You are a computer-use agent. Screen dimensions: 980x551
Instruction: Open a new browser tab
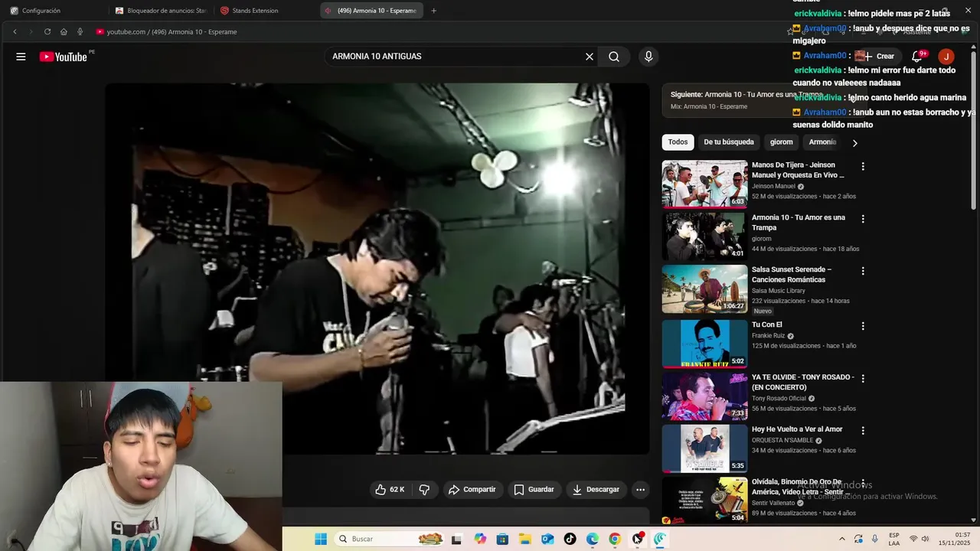[x=433, y=11]
